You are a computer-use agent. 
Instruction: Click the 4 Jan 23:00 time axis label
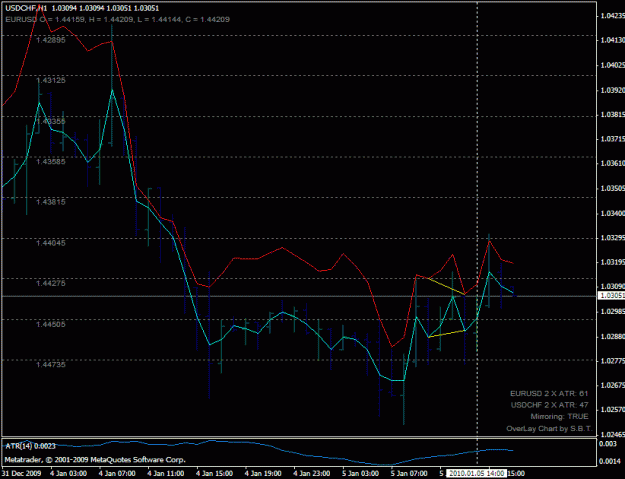click(312, 473)
